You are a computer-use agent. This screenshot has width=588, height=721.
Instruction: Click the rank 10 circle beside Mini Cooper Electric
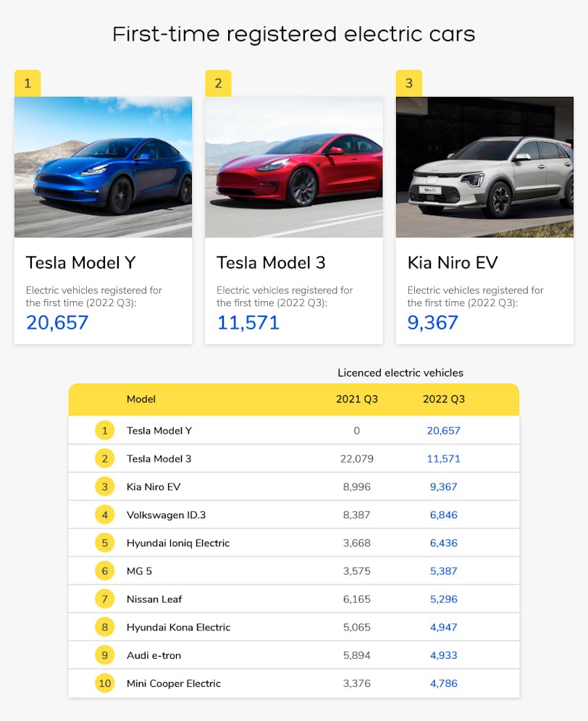[x=104, y=683]
